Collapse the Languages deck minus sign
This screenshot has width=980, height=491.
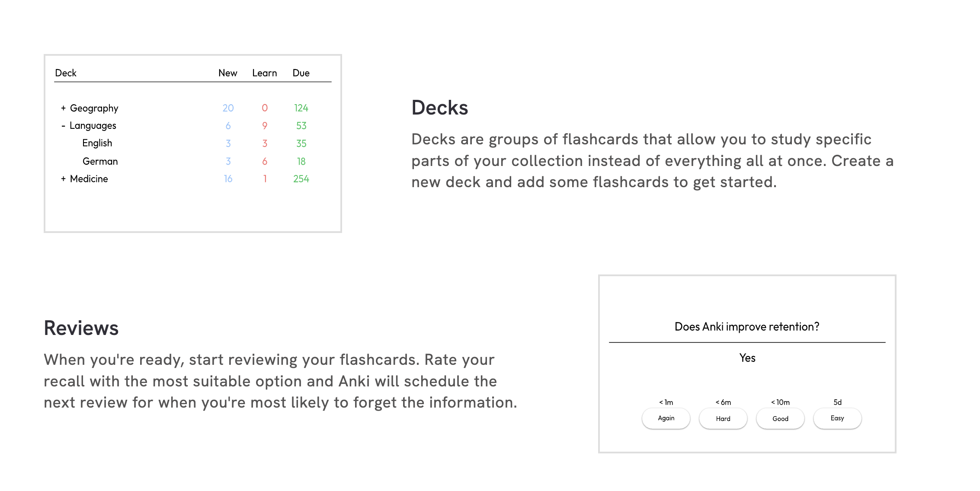[x=63, y=126]
